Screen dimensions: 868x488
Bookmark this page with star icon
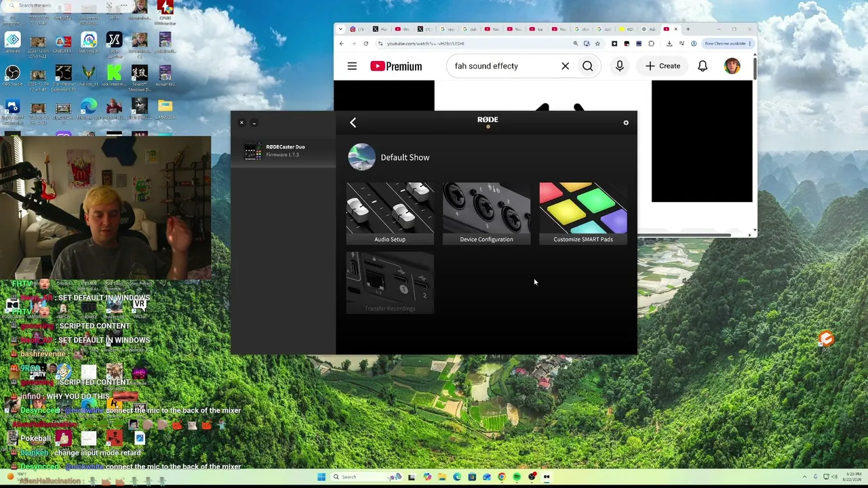pyautogui.click(x=597, y=43)
